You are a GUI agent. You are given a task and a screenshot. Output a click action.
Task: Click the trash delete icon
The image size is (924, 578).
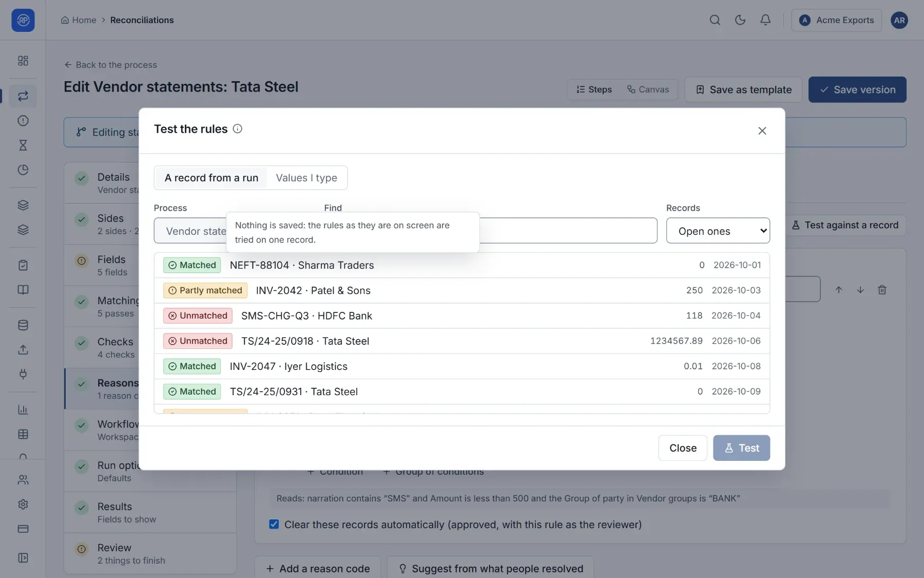click(x=882, y=290)
